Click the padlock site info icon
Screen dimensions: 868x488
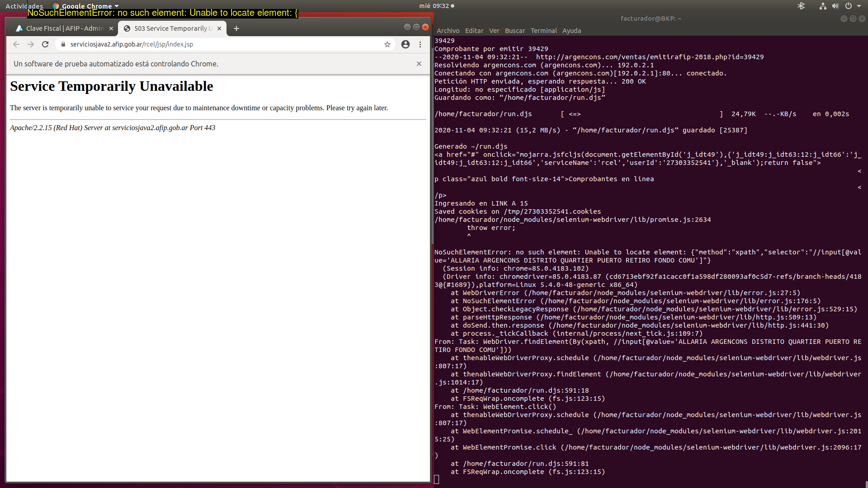[x=63, y=44]
